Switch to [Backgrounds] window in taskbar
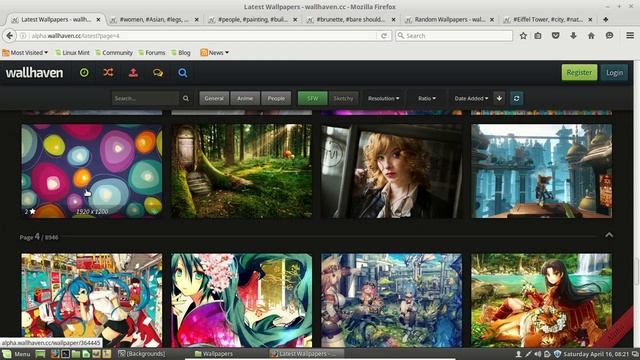640x360 pixels. 142,354
